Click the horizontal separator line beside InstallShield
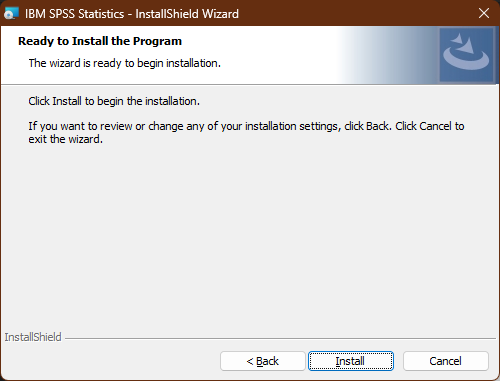 click(281, 338)
